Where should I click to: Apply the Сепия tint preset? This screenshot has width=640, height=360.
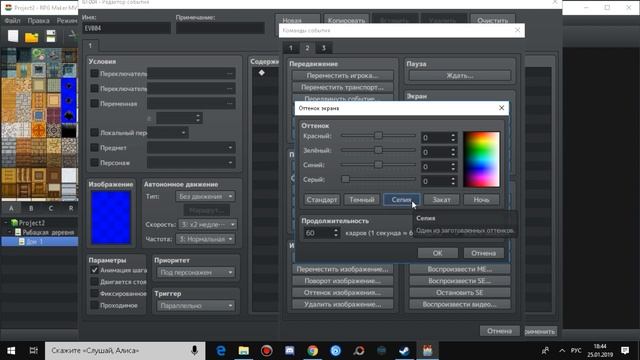click(x=401, y=200)
